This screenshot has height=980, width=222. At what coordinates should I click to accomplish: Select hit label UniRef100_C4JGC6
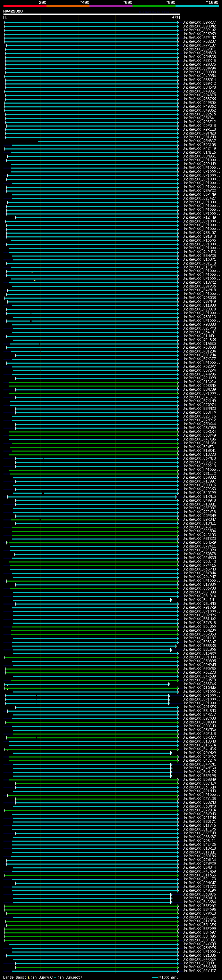pyautogui.click(x=199, y=397)
